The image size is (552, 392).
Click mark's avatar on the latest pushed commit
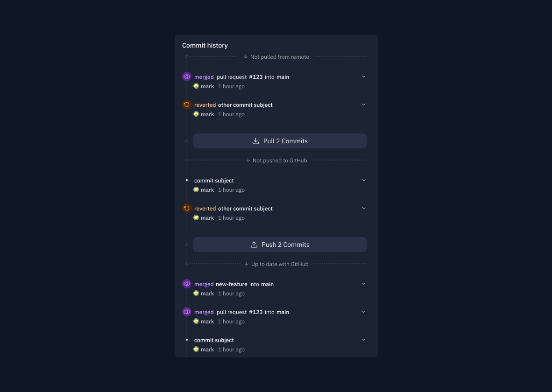click(x=196, y=293)
